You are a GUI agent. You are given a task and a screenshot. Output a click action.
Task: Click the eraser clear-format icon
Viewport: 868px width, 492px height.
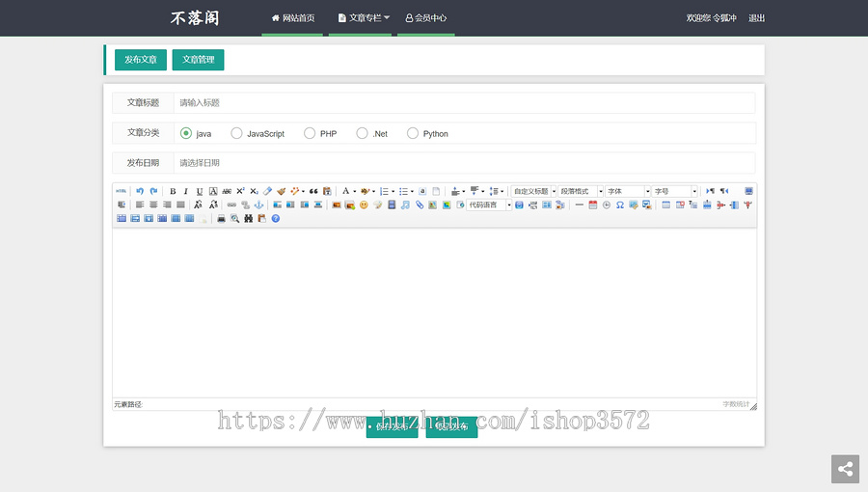pos(267,191)
